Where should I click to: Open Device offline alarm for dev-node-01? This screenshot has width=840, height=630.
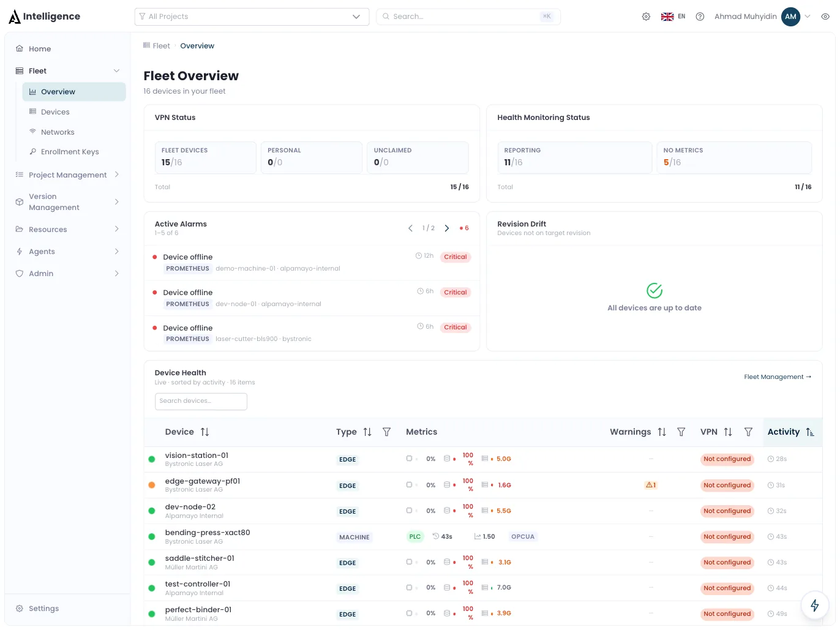(312, 298)
